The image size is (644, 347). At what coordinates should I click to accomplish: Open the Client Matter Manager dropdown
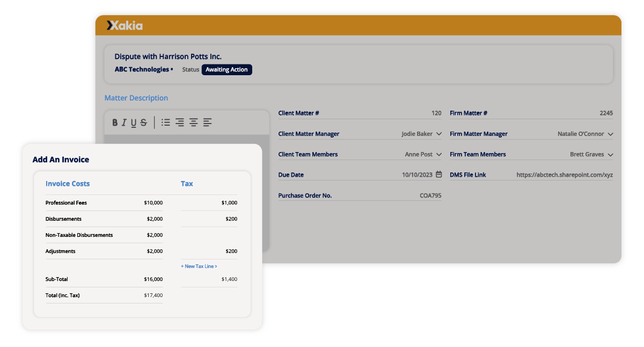tap(438, 133)
